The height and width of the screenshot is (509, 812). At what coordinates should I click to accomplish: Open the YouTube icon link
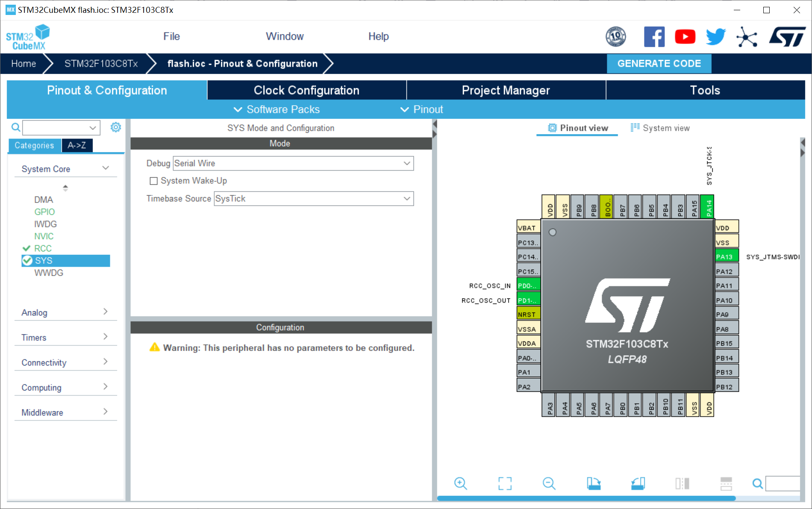(x=685, y=37)
